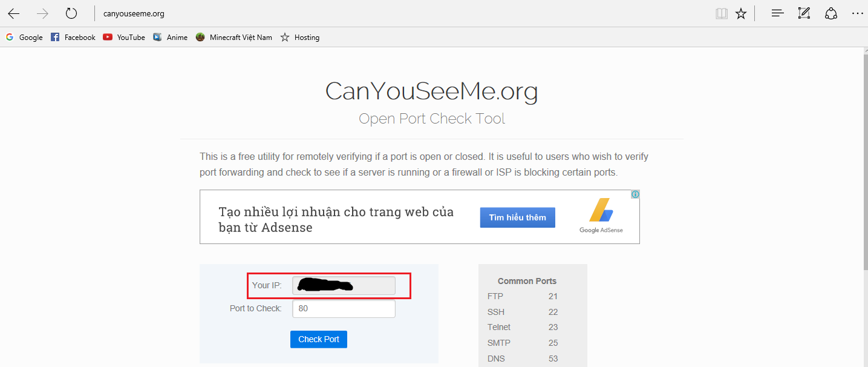
Task: Click the address bar URL
Action: click(134, 13)
